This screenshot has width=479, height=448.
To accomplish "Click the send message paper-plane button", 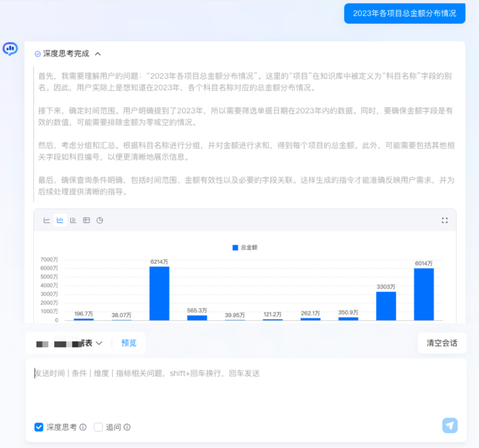I will 450,425.
